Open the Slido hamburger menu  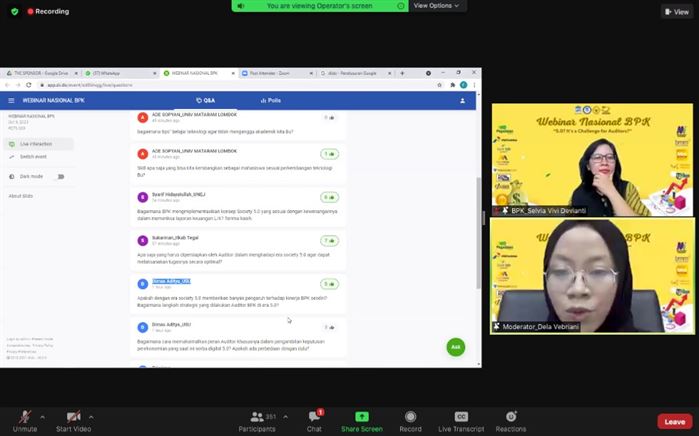pos(12,101)
